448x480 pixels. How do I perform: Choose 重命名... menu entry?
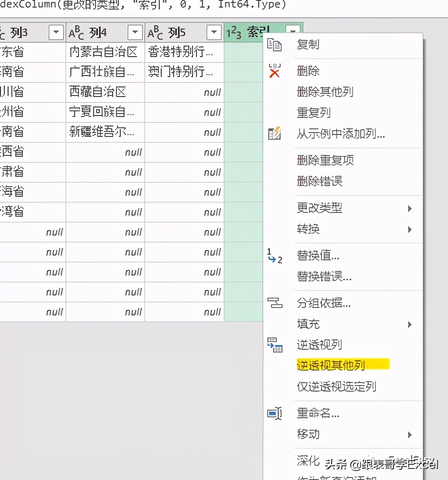tap(318, 413)
